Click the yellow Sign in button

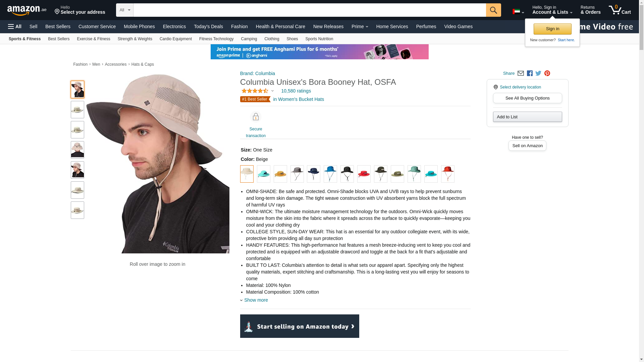pos(552,29)
